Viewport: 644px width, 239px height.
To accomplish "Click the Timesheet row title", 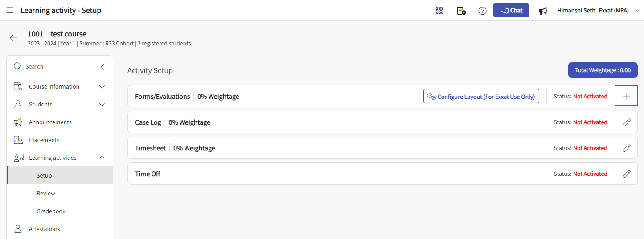I will 150,148.
